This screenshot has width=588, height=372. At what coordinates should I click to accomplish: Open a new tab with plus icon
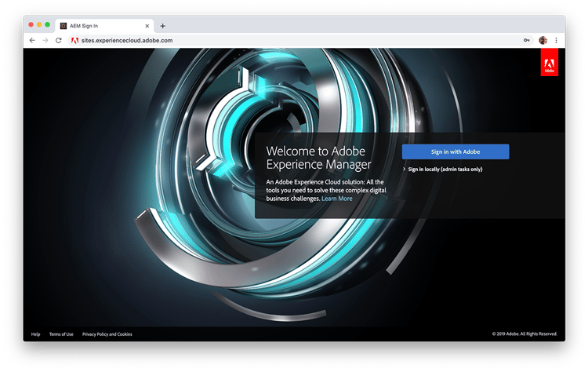[163, 26]
